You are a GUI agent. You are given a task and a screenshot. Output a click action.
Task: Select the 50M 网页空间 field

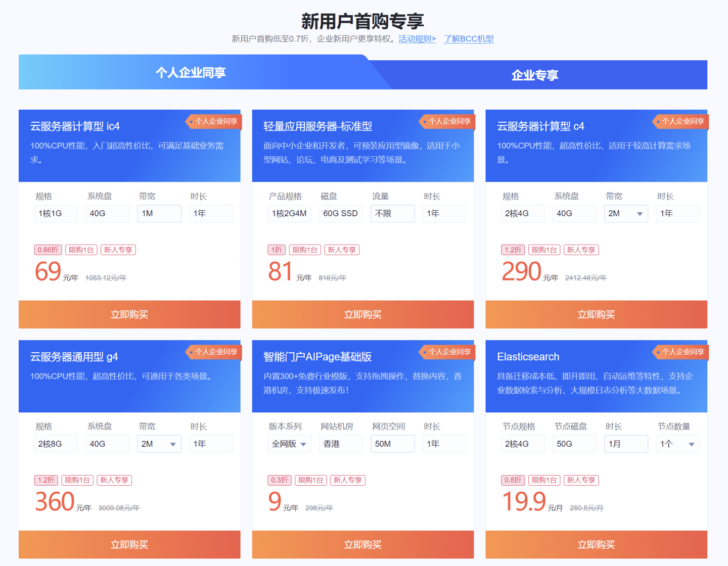(x=392, y=444)
